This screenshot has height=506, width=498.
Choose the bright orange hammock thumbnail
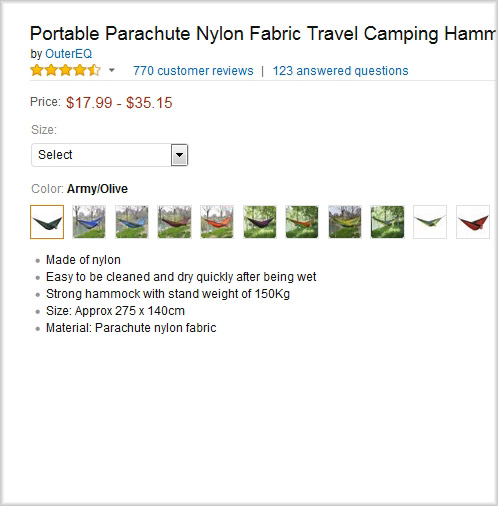[217, 222]
